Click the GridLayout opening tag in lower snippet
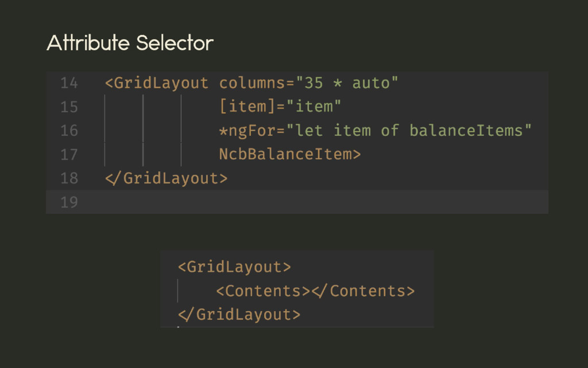The width and height of the screenshot is (588, 368). click(234, 267)
